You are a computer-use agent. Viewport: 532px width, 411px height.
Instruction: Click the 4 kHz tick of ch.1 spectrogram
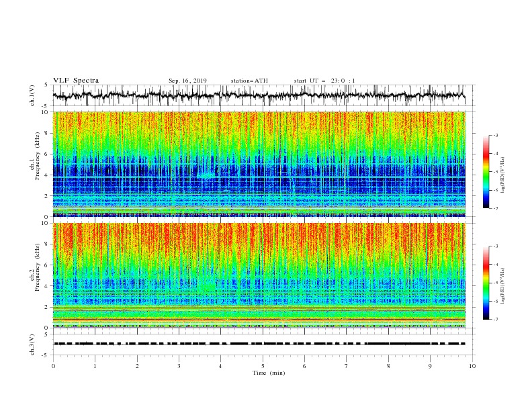tap(47, 175)
